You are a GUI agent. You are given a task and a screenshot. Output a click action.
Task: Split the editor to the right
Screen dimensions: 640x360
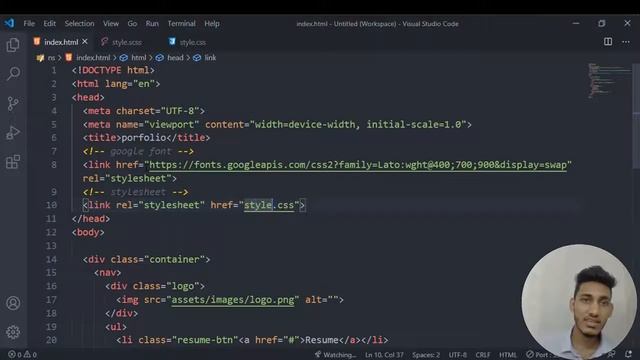(x=608, y=42)
